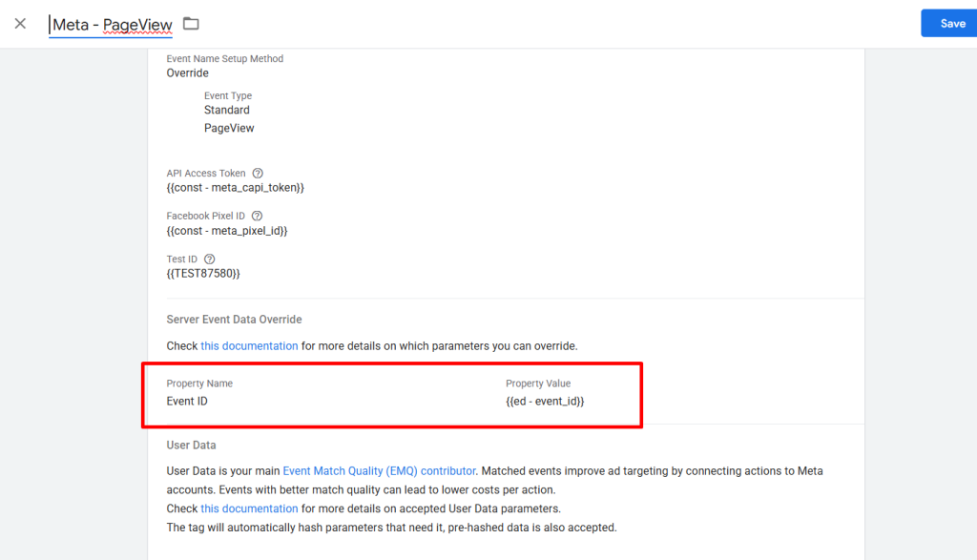Open the folder icon beside tag name
Image resolution: width=977 pixels, height=560 pixels.
tap(191, 24)
